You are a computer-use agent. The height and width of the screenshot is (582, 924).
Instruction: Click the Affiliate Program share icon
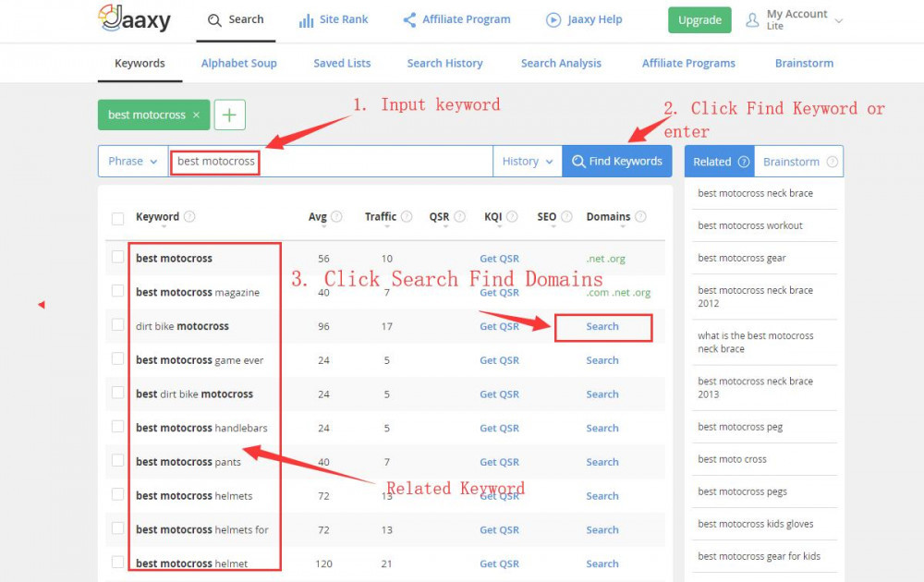409,20
